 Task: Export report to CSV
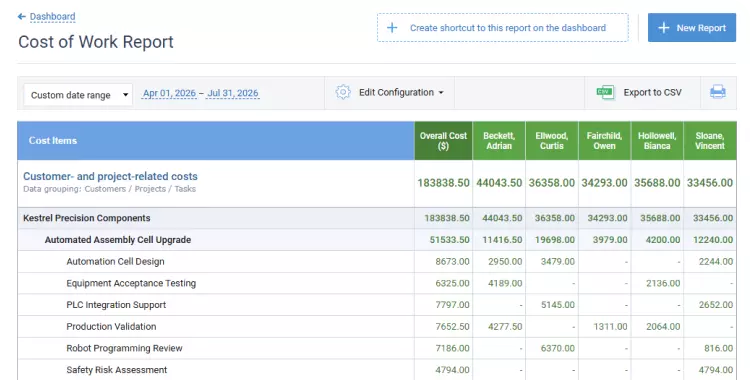[x=652, y=92]
